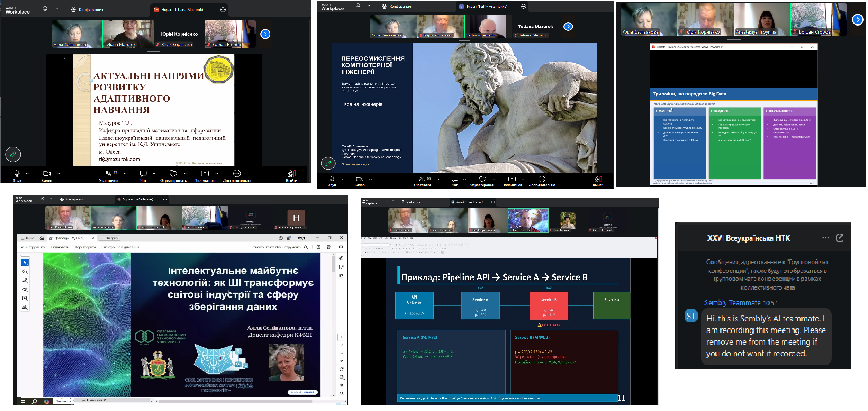The width and height of the screenshot is (868, 411).
Task: Click the Acrobat print icon
Action: [329, 247]
